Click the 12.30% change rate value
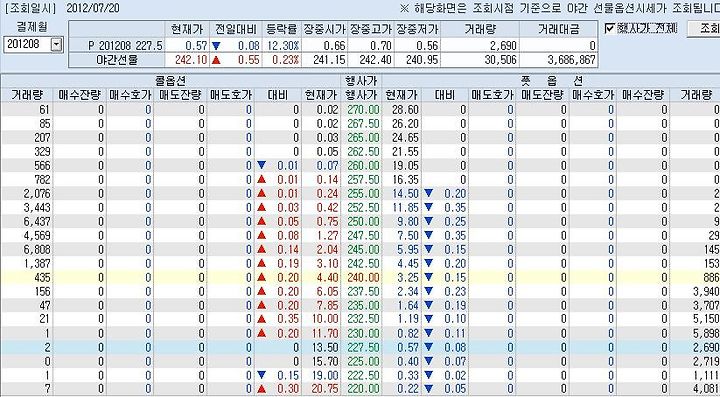Image resolution: width=720 pixels, height=397 pixels. 283,45
